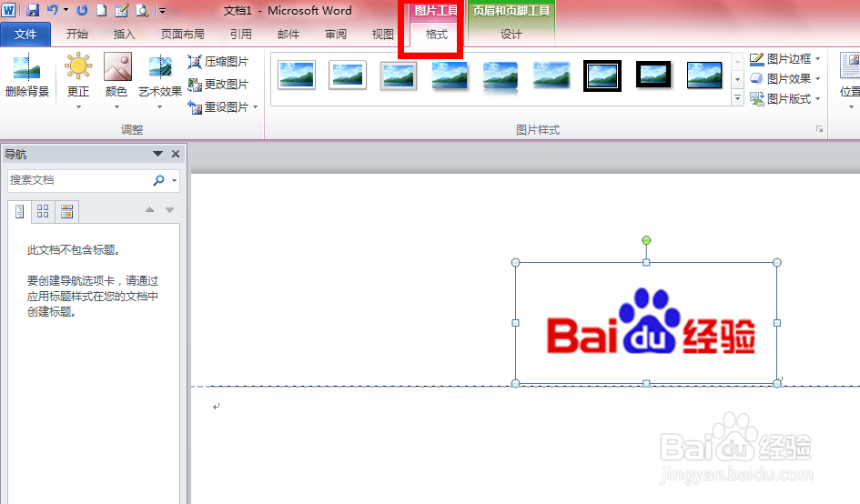Select the Baidu 经验 picture in document
The image size is (860, 504).
tap(646, 323)
